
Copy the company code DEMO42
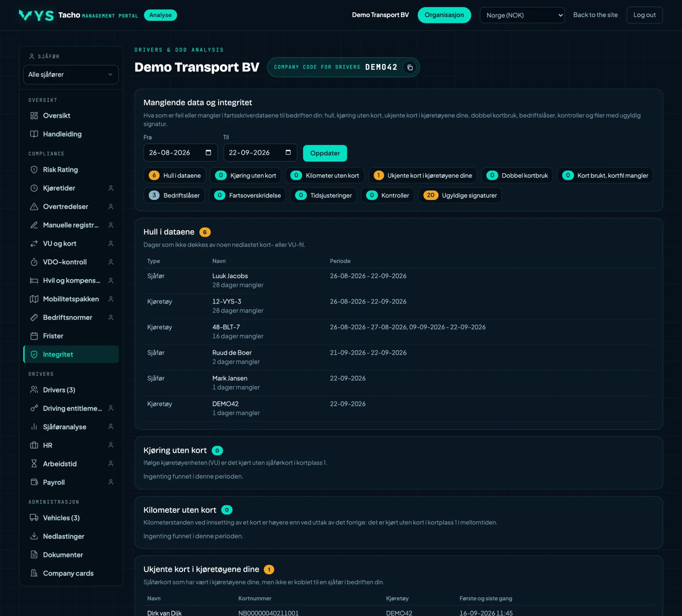point(410,67)
